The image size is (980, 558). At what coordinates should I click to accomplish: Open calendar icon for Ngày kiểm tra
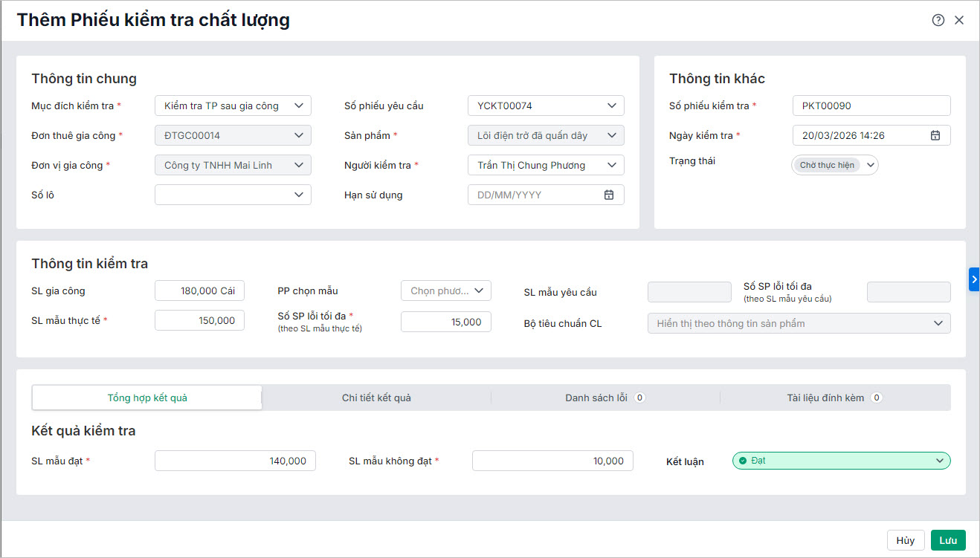point(935,135)
